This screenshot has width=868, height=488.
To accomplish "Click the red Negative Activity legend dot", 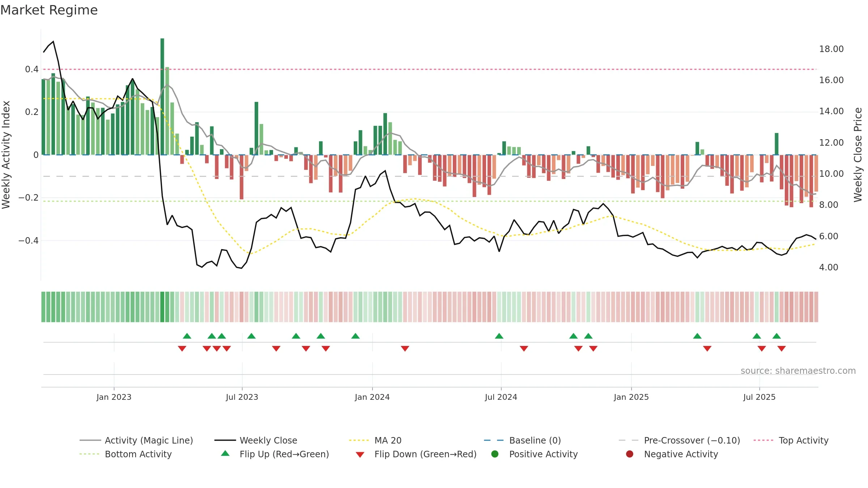I will coord(630,454).
